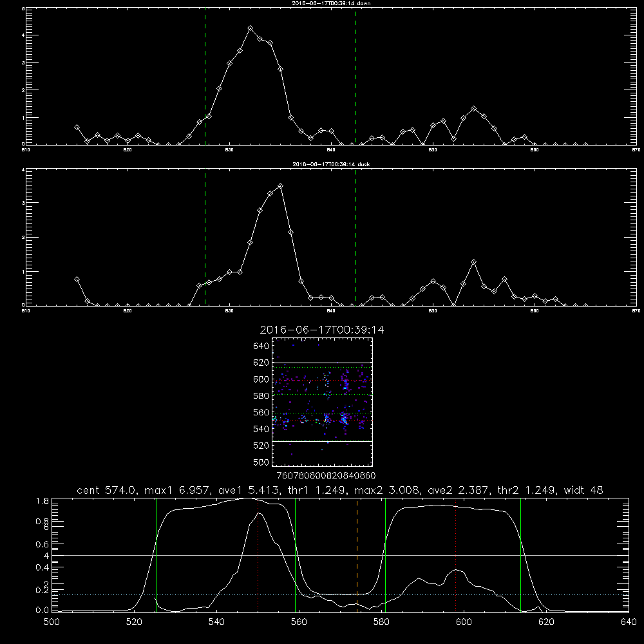Click the solid horizontal line at 4 in bottom plot
Screen dimensions: 644x644
tap(340, 555)
